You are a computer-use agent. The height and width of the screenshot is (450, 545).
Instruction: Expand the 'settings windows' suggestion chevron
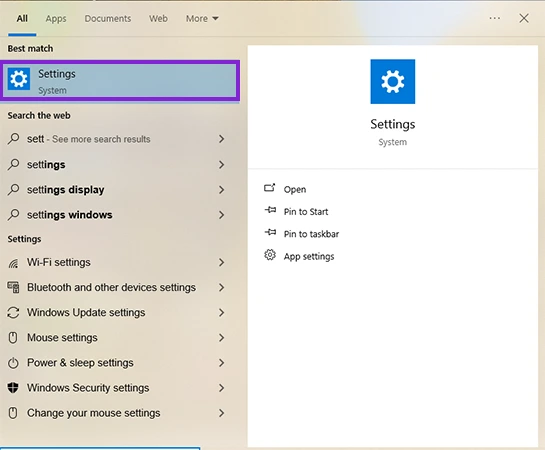[x=221, y=215]
